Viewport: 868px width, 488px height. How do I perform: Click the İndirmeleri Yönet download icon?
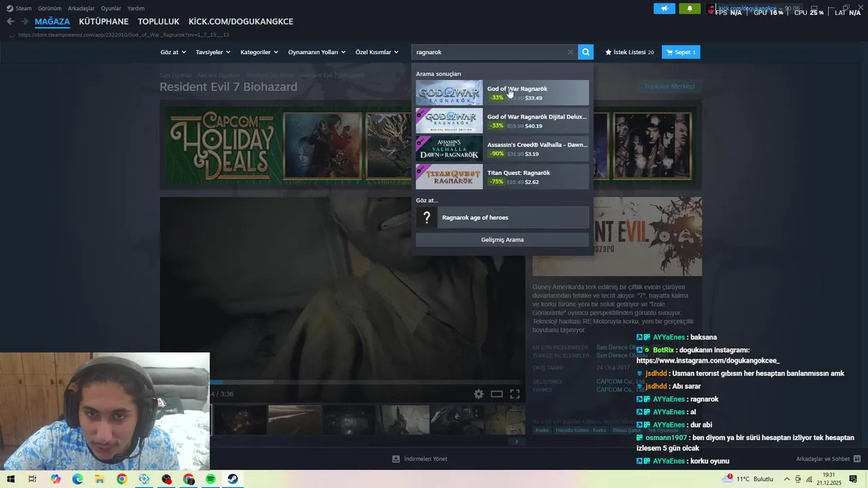click(396, 459)
